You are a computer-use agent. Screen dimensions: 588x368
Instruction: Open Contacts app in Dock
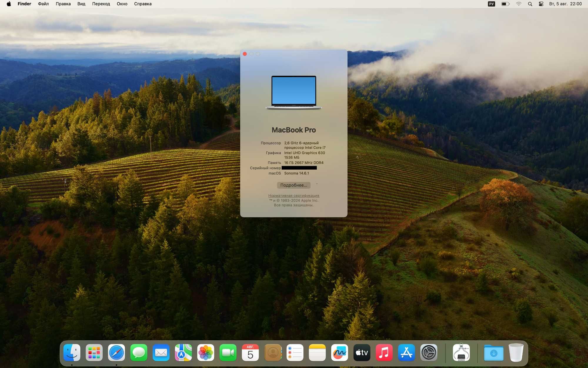(x=273, y=352)
